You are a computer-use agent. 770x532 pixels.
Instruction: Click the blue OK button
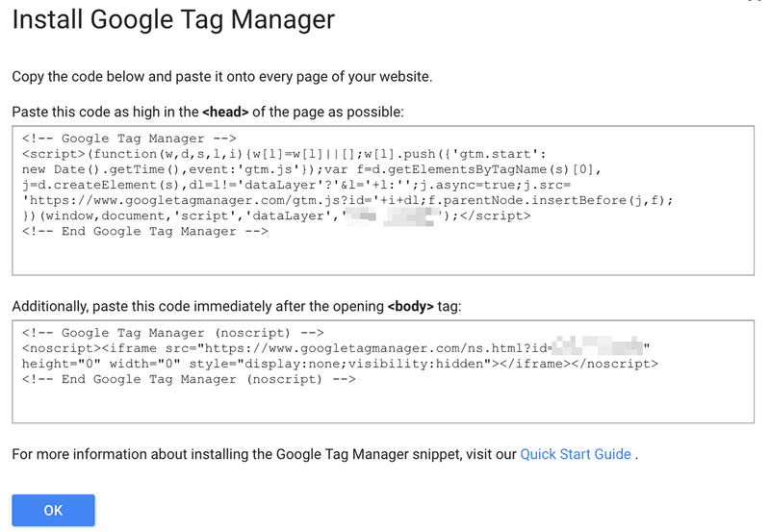53,510
